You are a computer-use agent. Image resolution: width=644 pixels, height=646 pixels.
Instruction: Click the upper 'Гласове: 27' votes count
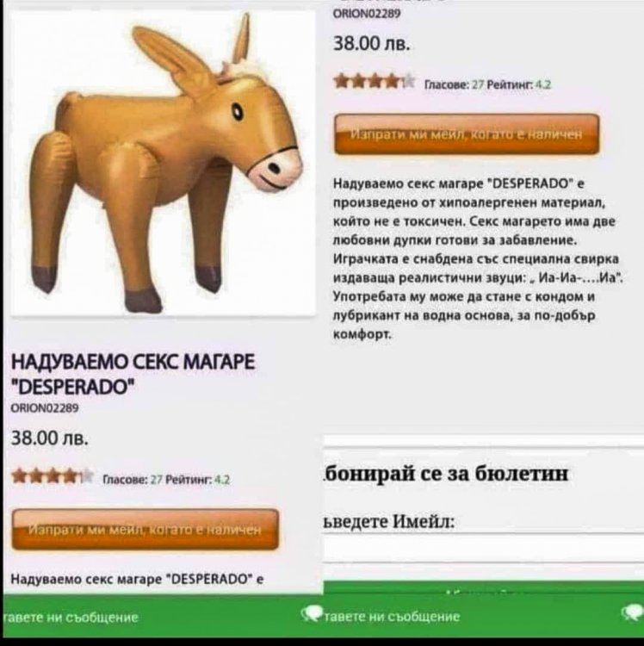[453, 85]
